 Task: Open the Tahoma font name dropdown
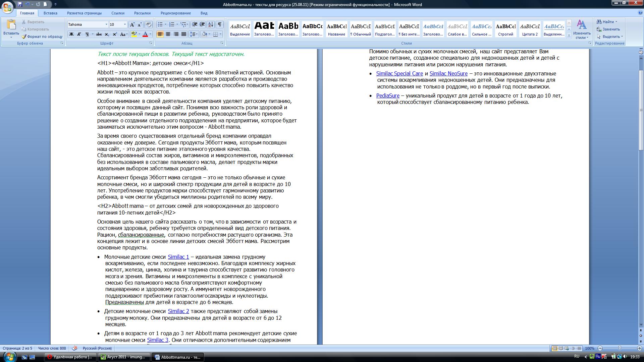click(106, 24)
